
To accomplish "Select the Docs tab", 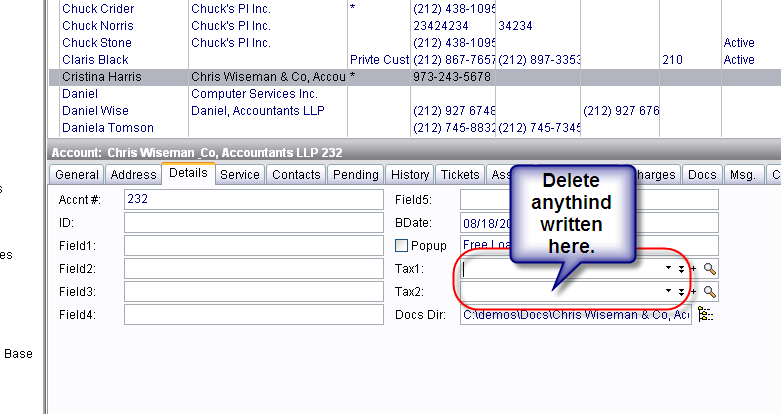I will (x=702, y=175).
